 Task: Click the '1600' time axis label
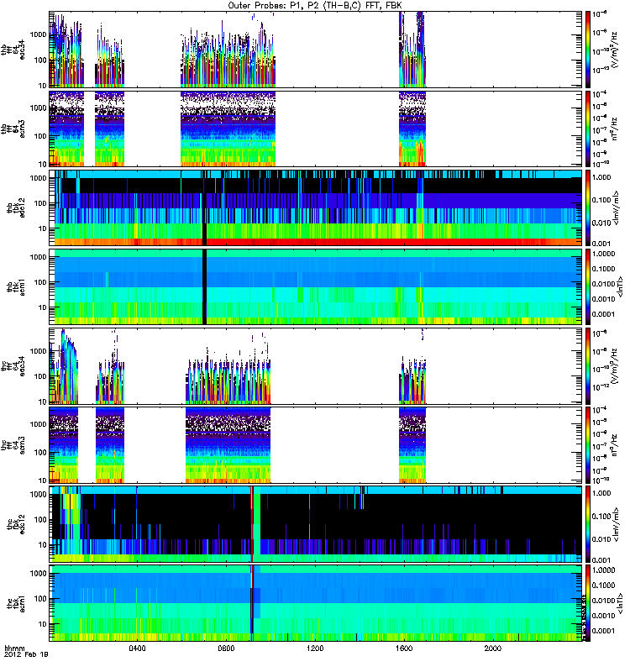pyautogui.click(x=404, y=648)
